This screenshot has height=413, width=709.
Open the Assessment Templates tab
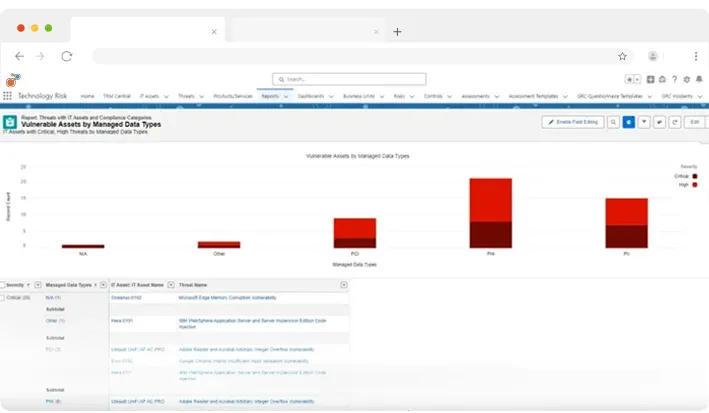(x=533, y=96)
